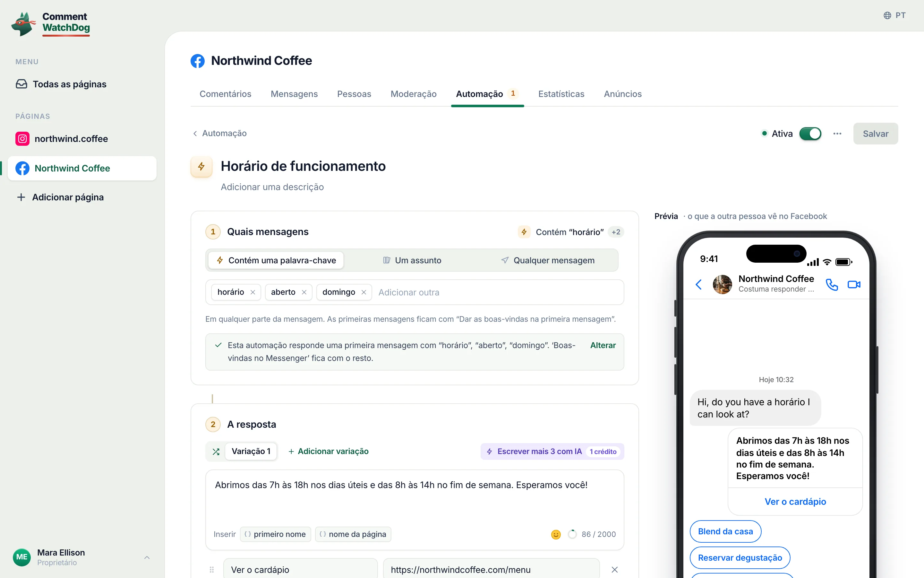
Task: Select the Qualquer mensagem option
Action: (548, 260)
